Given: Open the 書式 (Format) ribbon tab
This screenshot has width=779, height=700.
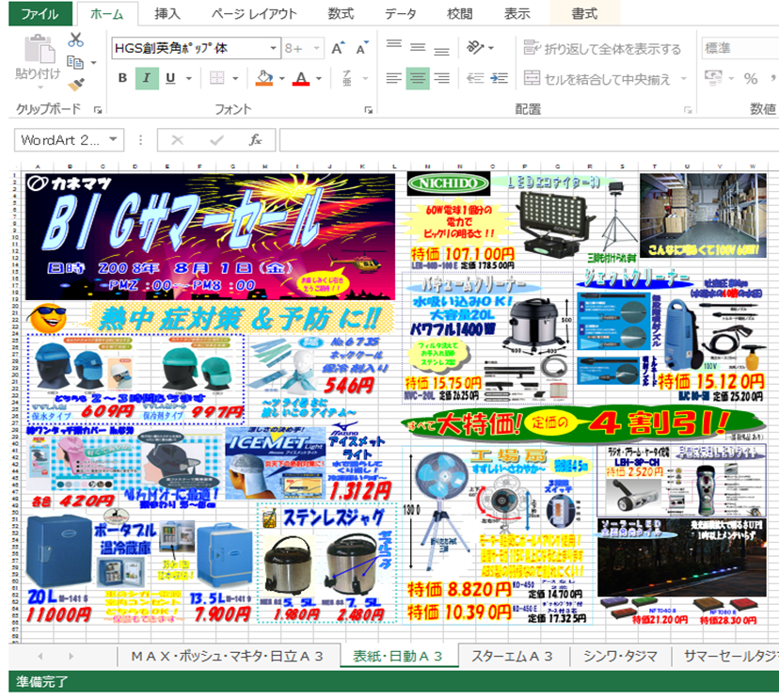Looking at the screenshot, I should (584, 13).
